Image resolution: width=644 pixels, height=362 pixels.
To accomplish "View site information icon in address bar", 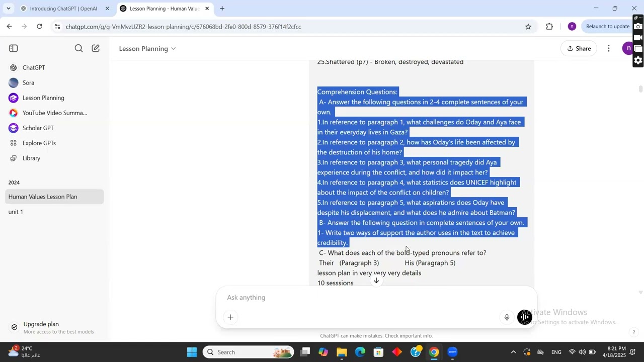I will (x=57, y=27).
